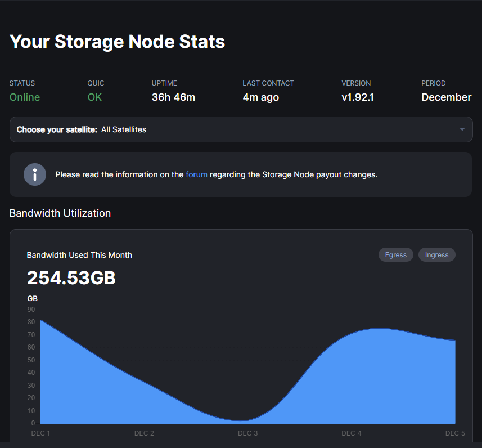The width and height of the screenshot is (482, 448).
Task: Click the green Online status indicator
Action: point(24,97)
